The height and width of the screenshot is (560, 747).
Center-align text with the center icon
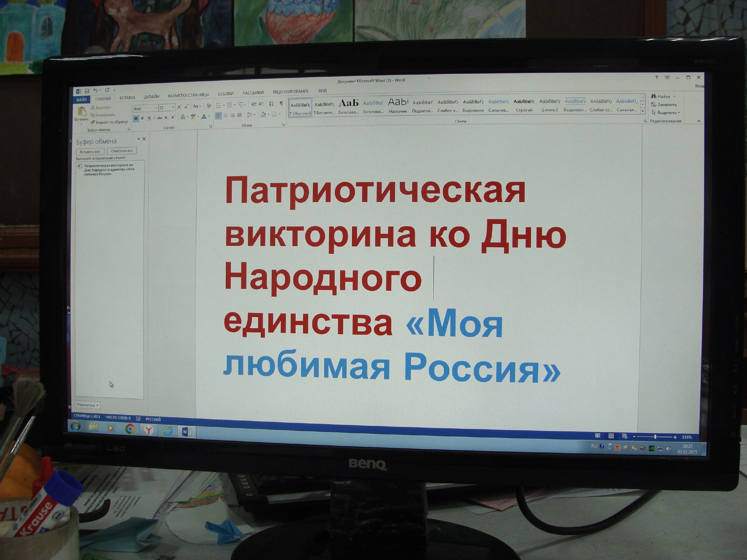[225, 116]
